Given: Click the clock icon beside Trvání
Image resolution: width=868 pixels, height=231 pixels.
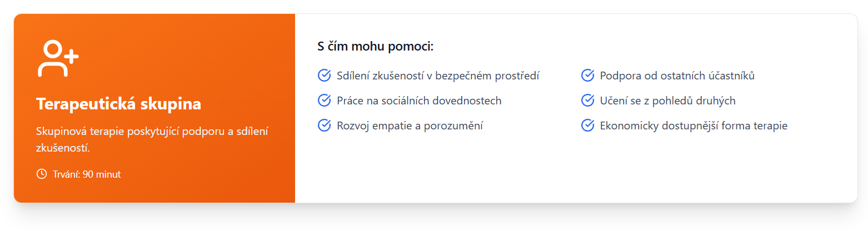Looking at the screenshot, I should (x=41, y=174).
